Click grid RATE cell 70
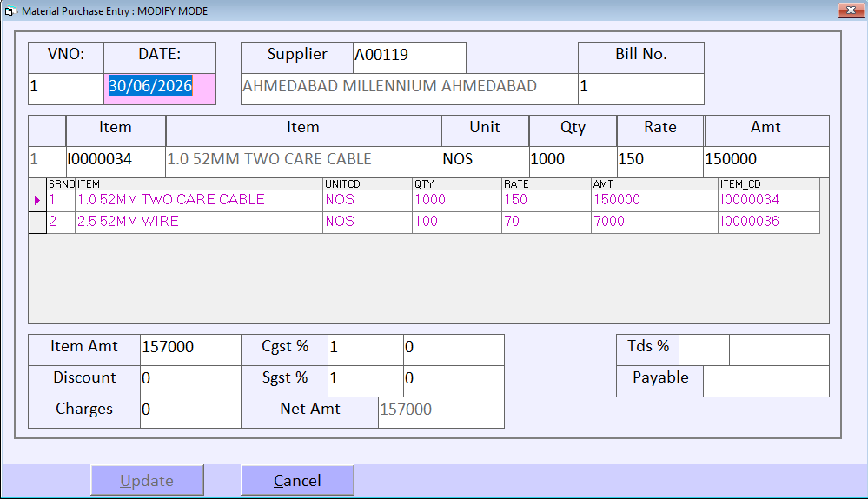868x500 pixels. [547, 222]
